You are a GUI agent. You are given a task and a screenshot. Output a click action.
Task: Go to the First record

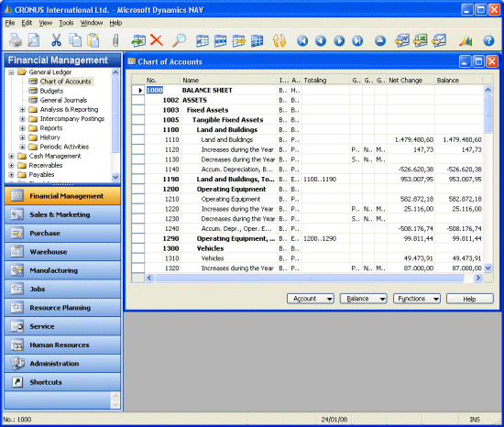[x=302, y=41]
